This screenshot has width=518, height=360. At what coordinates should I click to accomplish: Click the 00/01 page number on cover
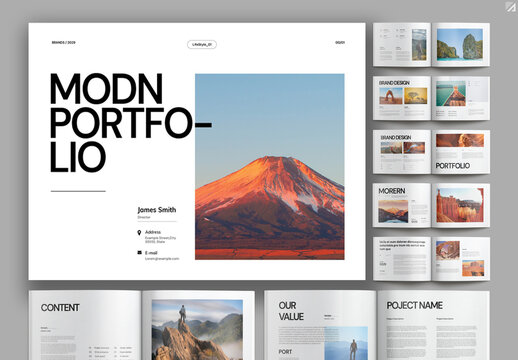point(340,43)
